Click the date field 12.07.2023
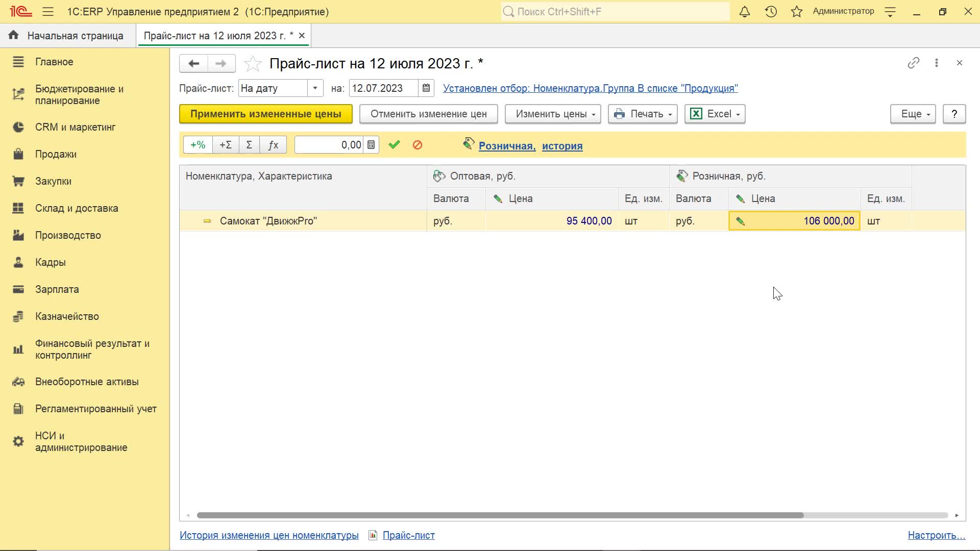980x551 pixels. [384, 88]
